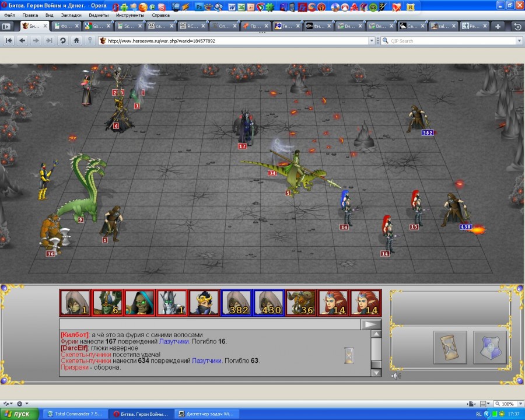Open the Файл menu
Image resolution: width=525 pixels, height=420 pixels.
coord(9,15)
